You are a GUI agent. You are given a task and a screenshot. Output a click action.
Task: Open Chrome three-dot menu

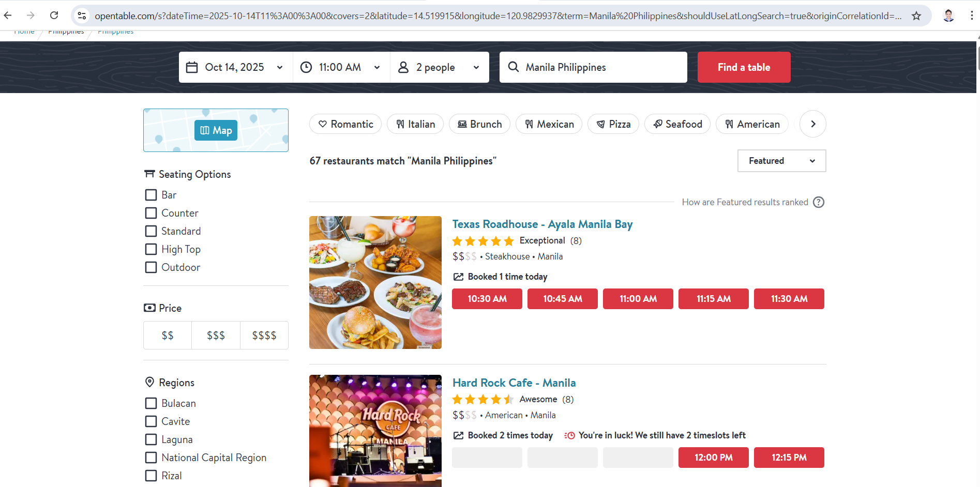(x=972, y=16)
